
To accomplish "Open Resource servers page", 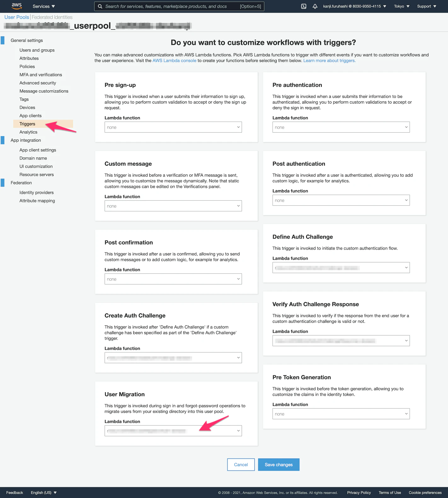I will coord(37,175).
